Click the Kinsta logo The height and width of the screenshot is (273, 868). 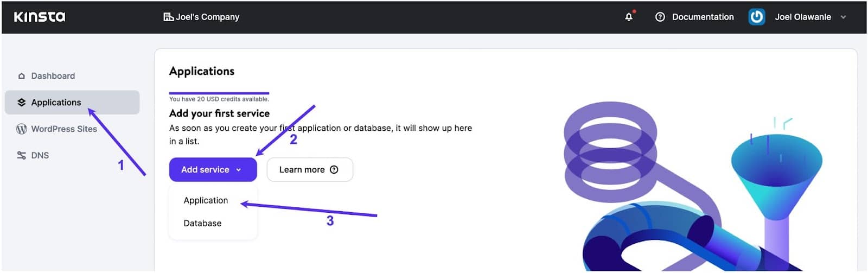(x=40, y=17)
